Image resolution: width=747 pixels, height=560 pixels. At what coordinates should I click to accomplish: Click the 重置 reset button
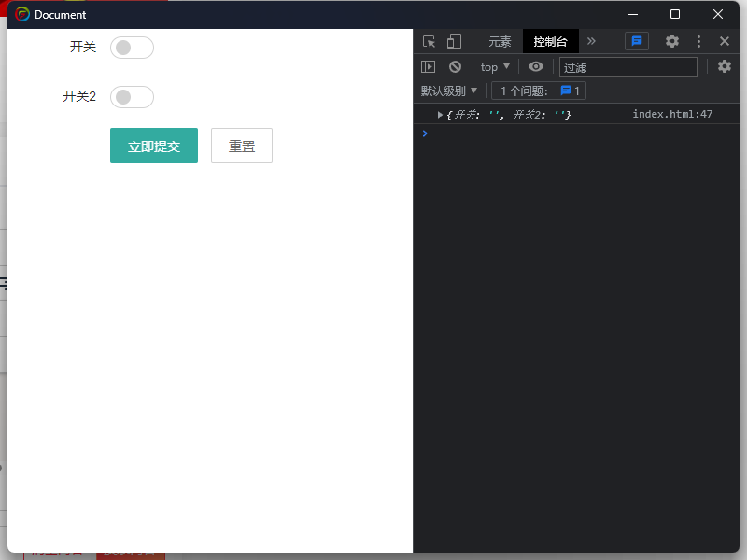(x=242, y=146)
